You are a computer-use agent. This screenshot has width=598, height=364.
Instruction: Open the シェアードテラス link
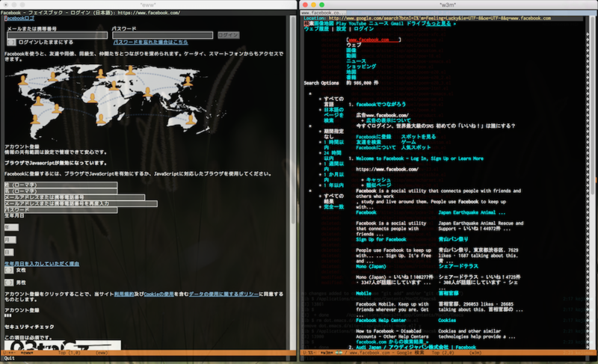coord(458,266)
